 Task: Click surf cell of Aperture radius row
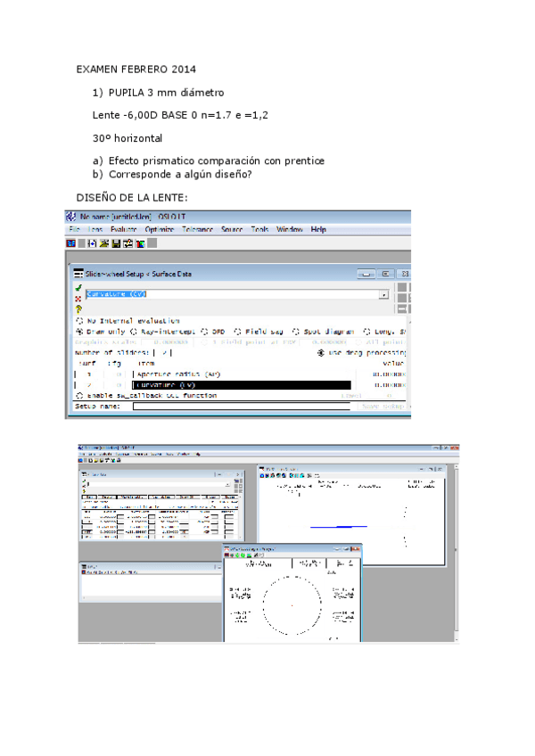coord(89,374)
